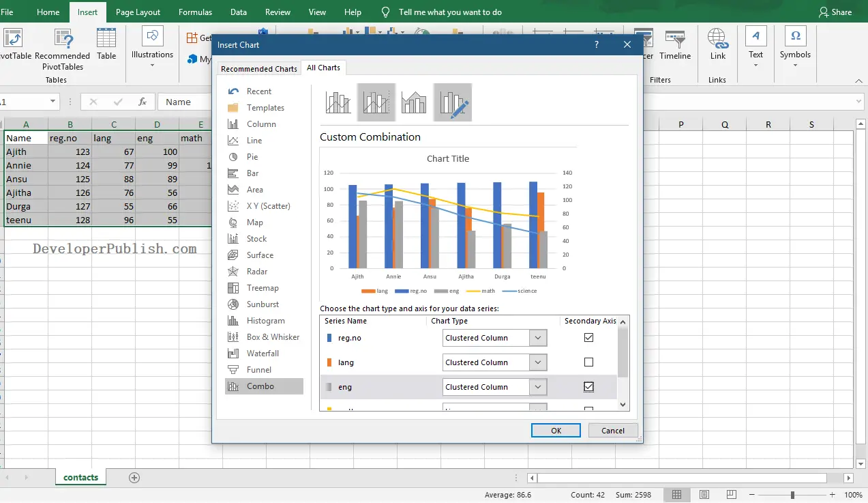868x503 pixels.
Task: Choose the Pie chart category
Action: [x=264, y=157]
